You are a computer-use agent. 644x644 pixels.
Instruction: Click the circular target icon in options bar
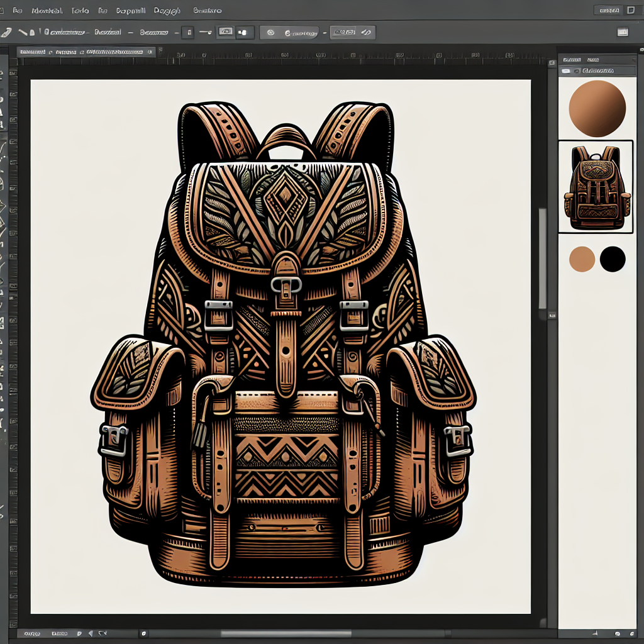click(271, 32)
